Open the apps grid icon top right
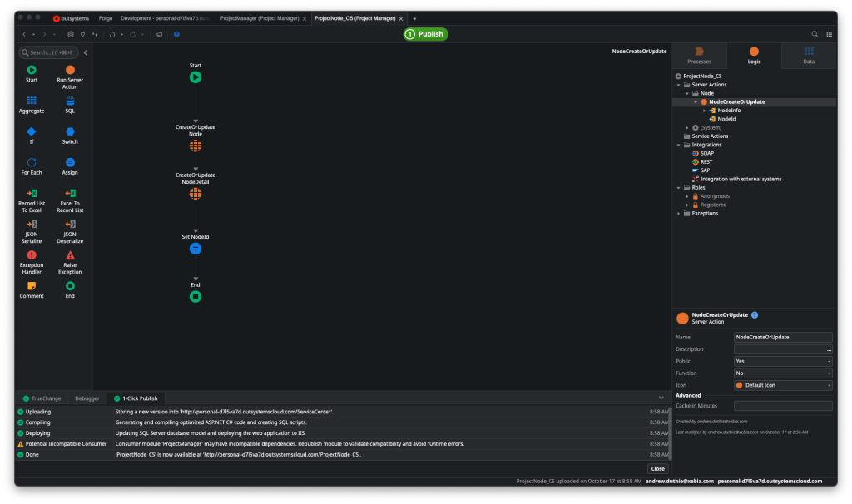Screen dimensions: 852x504 830,34
